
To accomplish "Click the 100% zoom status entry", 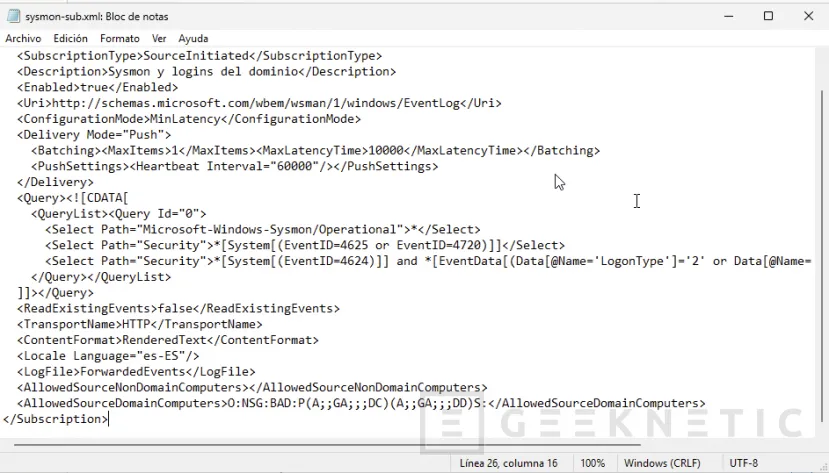I will 592,463.
